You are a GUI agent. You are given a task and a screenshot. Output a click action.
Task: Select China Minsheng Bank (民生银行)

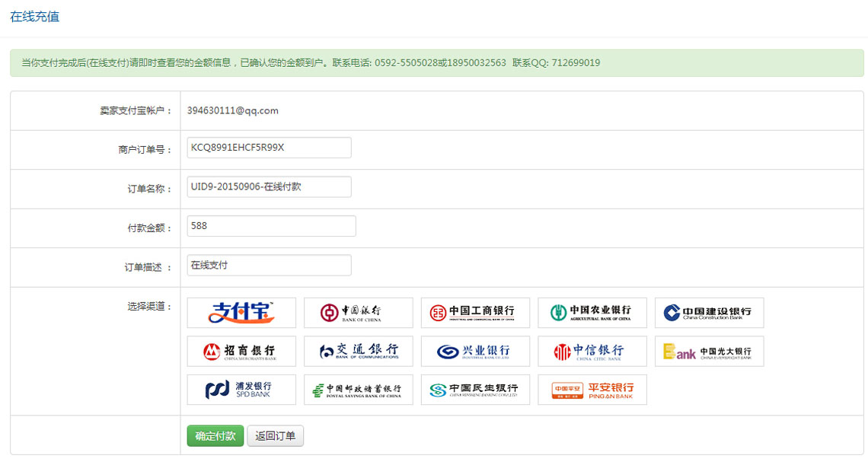pos(475,390)
